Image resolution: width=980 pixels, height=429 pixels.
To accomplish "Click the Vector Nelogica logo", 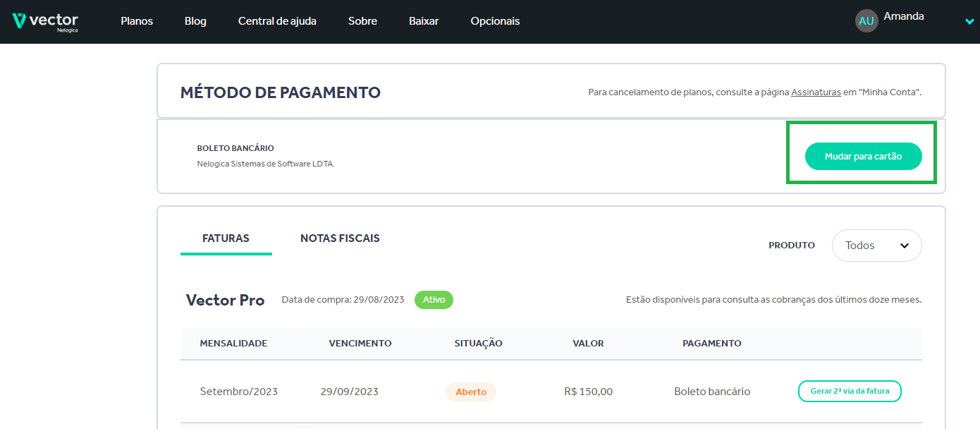I will (x=45, y=22).
